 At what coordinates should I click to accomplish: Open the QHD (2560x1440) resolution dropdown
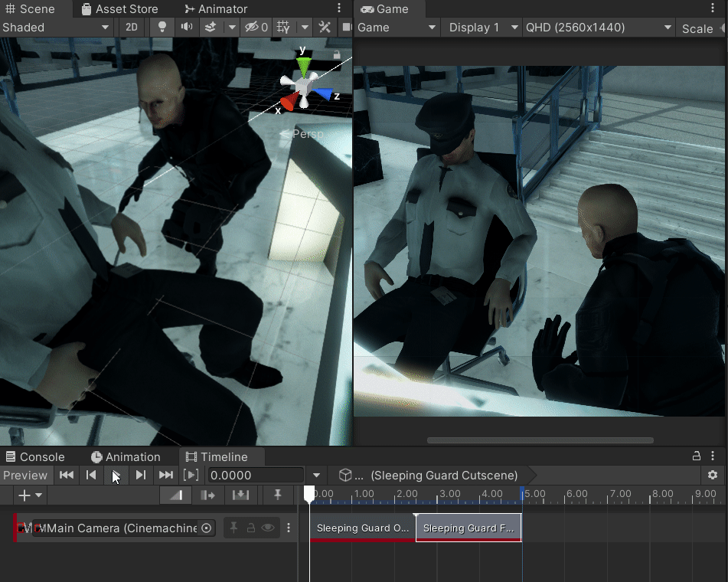(599, 28)
